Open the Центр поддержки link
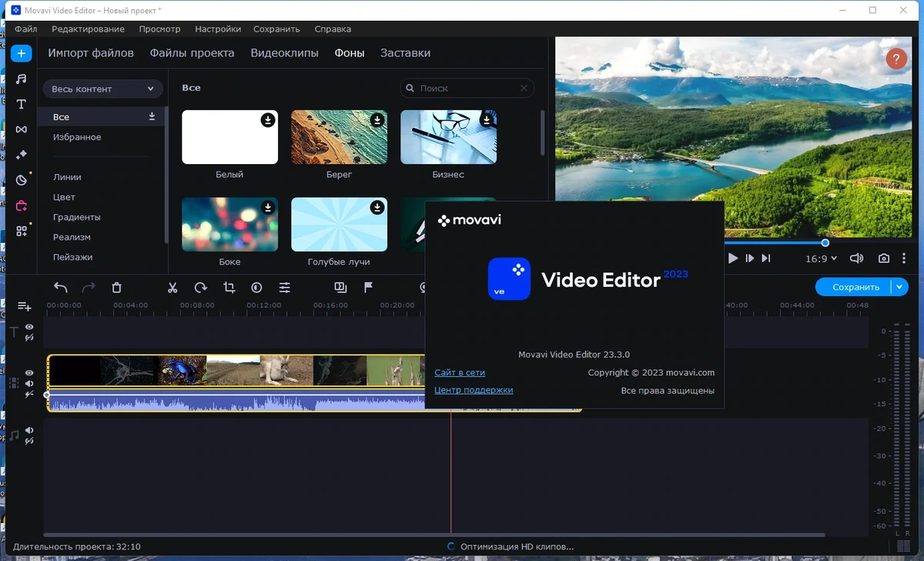The width and height of the screenshot is (924, 561). click(x=474, y=390)
